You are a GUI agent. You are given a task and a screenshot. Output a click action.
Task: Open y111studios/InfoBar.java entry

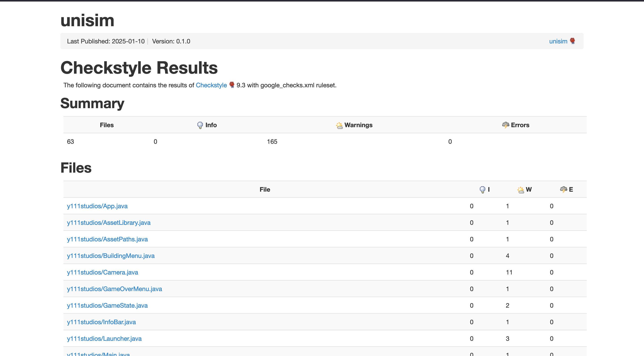click(x=101, y=322)
